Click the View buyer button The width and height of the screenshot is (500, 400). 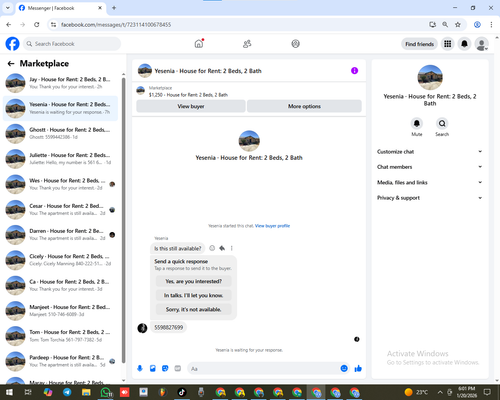point(191,106)
